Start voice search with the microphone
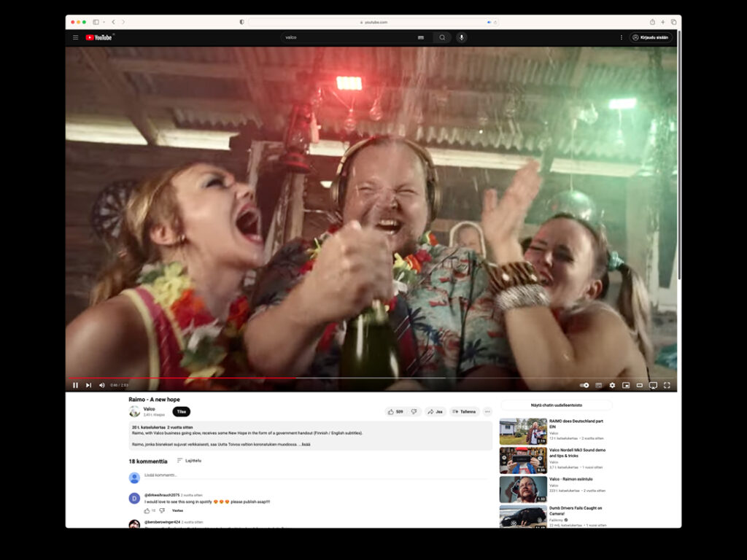Image resolution: width=747 pixels, height=560 pixels. pyautogui.click(x=461, y=38)
